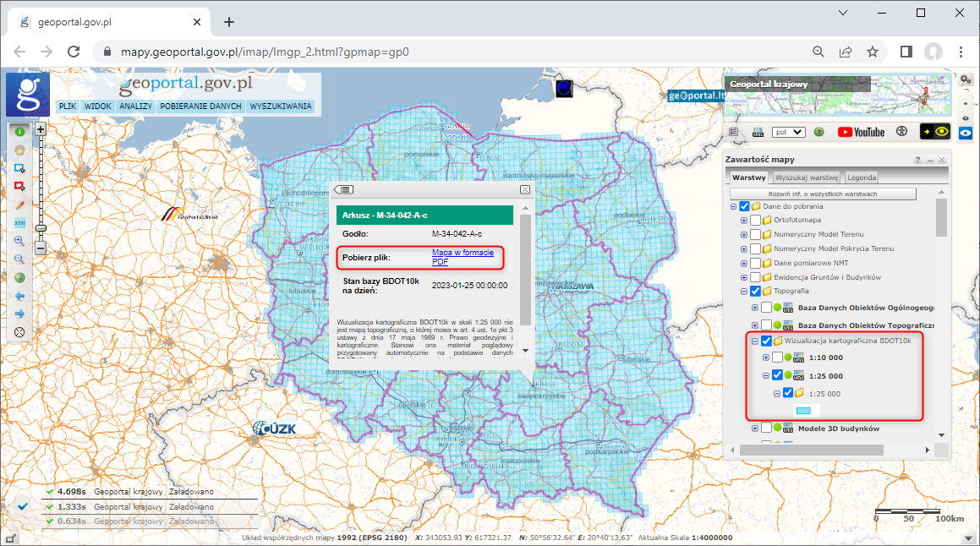Open the POBIERANIE DANYCH menu
The height and width of the screenshot is (546, 980).
pos(200,106)
